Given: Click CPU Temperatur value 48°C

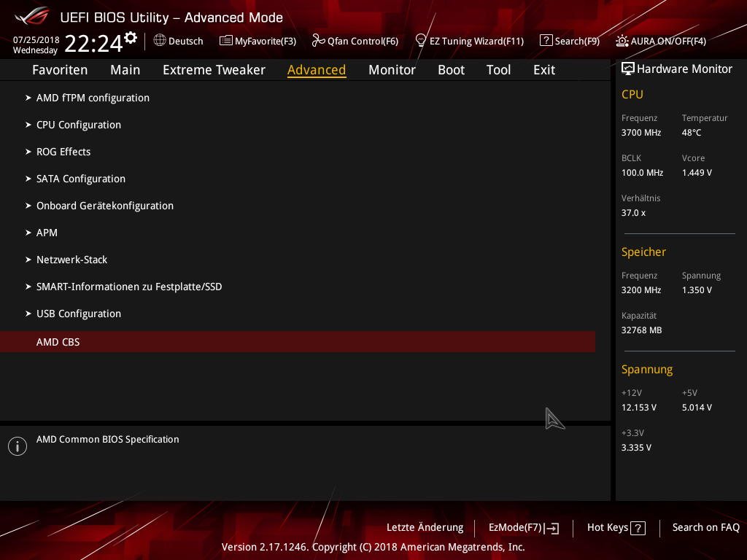Looking at the screenshot, I should point(692,133).
